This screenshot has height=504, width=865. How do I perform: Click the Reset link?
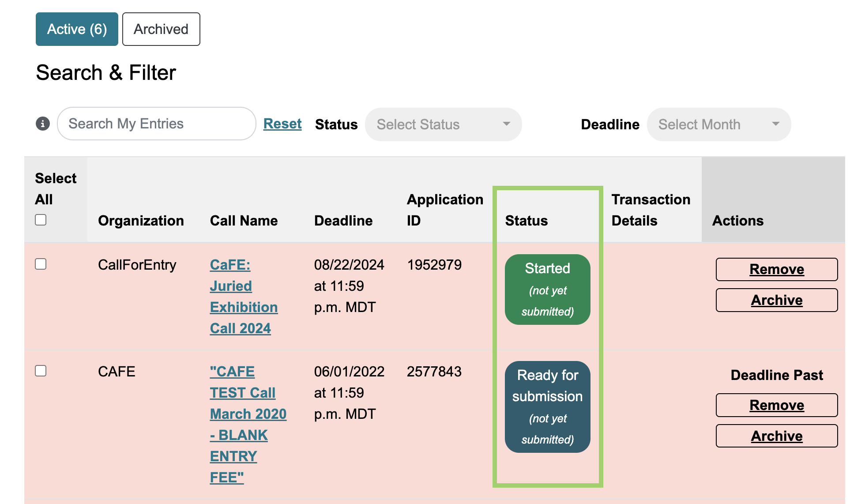click(x=282, y=124)
